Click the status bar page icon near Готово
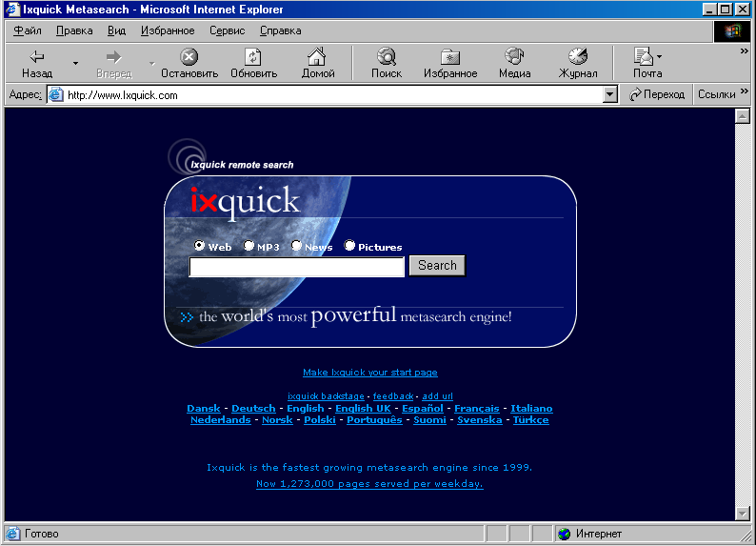This screenshot has height=546, width=756. coord(13,534)
